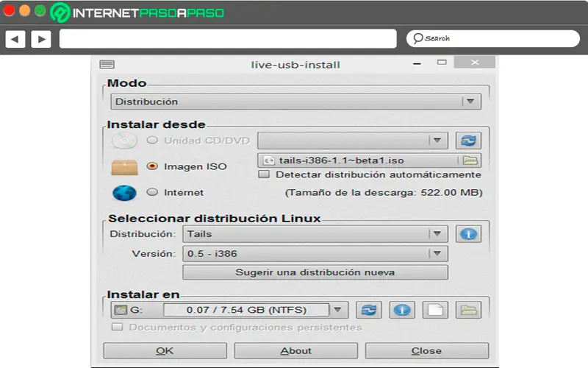Select the Imagen ISO radio button

point(152,166)
